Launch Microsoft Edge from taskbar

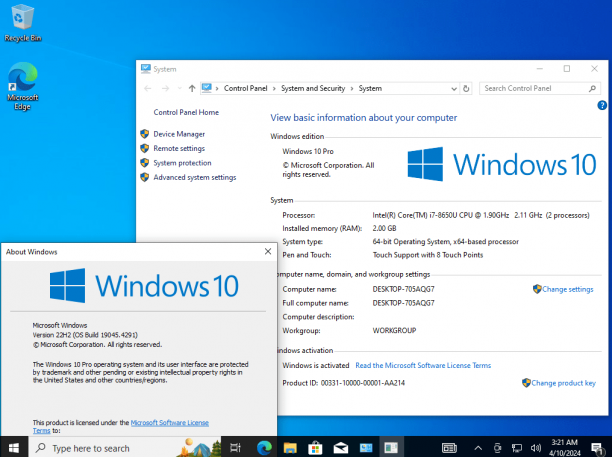coord(264,448)
